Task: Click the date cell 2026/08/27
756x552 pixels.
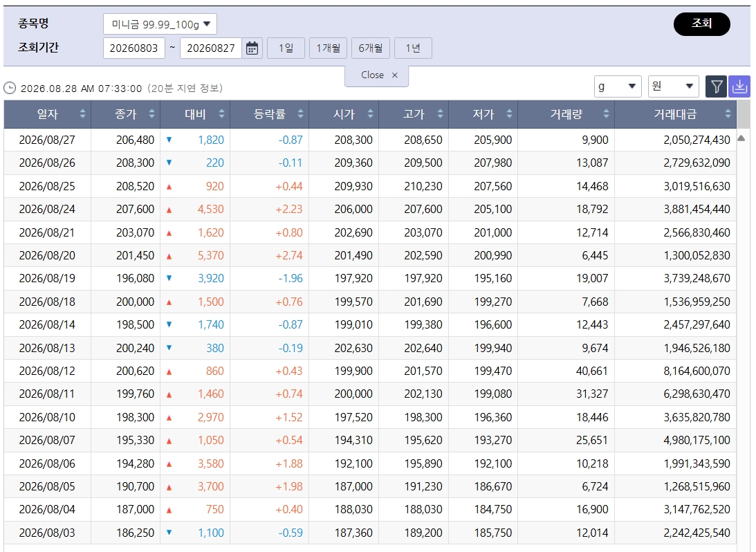Action: pyautogui.click(x=47, y=140)
